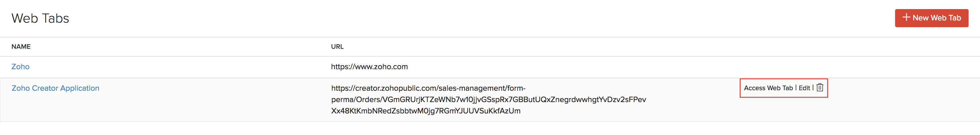Open the Zoho web tab name link
This screenshot has height=135, width=980.
pyautogui.click(x=21, y=67)
